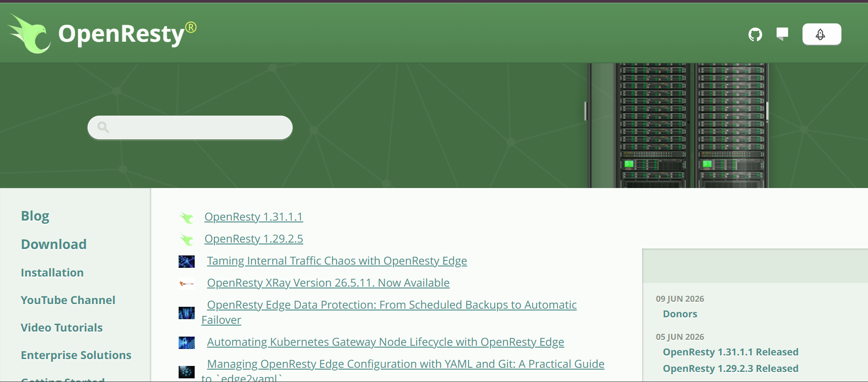This screenshot has height=382, width=868.
Task: Go to the Download page
Action: pyautogui.click(x=54, y=244)
